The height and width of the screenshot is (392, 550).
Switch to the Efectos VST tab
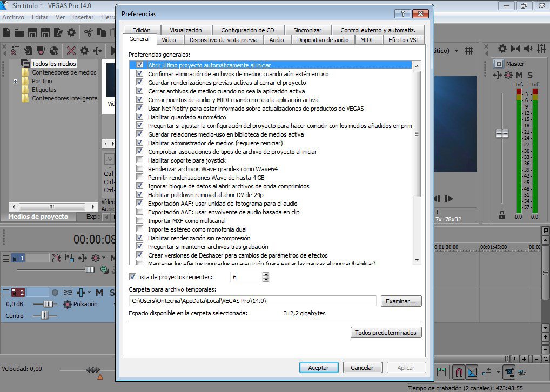404,40
